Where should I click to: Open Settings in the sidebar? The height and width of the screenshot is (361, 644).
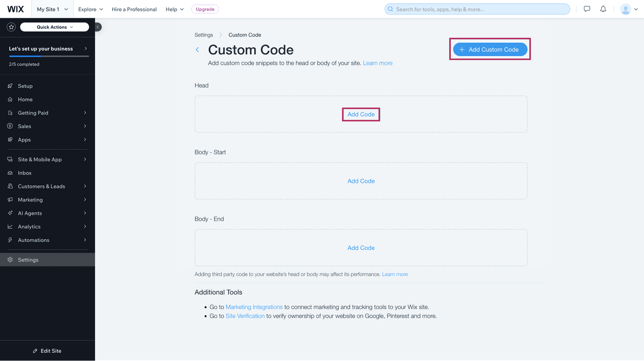coord(28,260)
